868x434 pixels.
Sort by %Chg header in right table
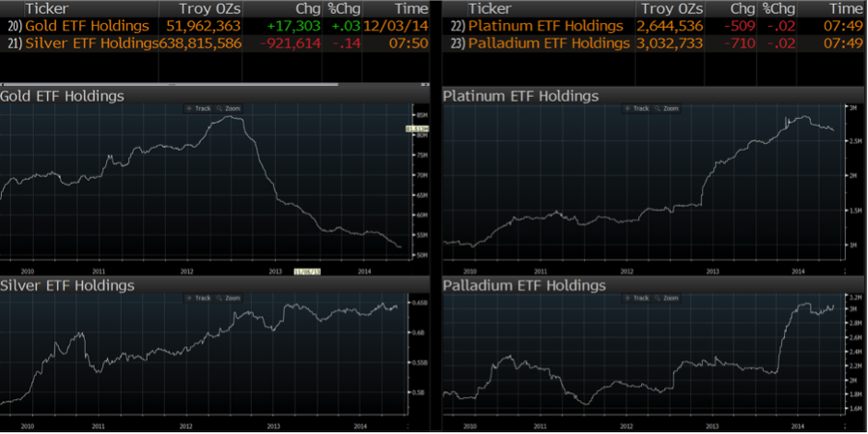[779, 8]
